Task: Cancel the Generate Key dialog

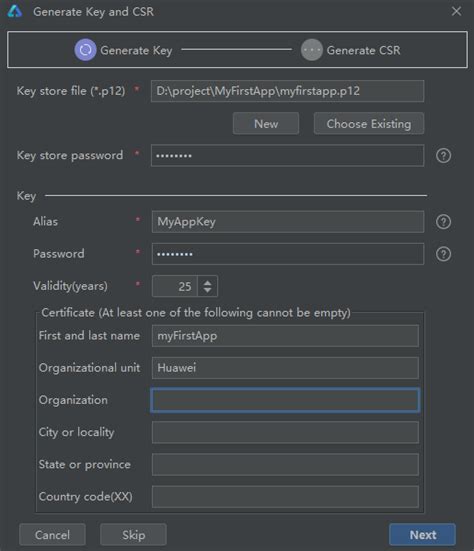Action: (52, 535)
